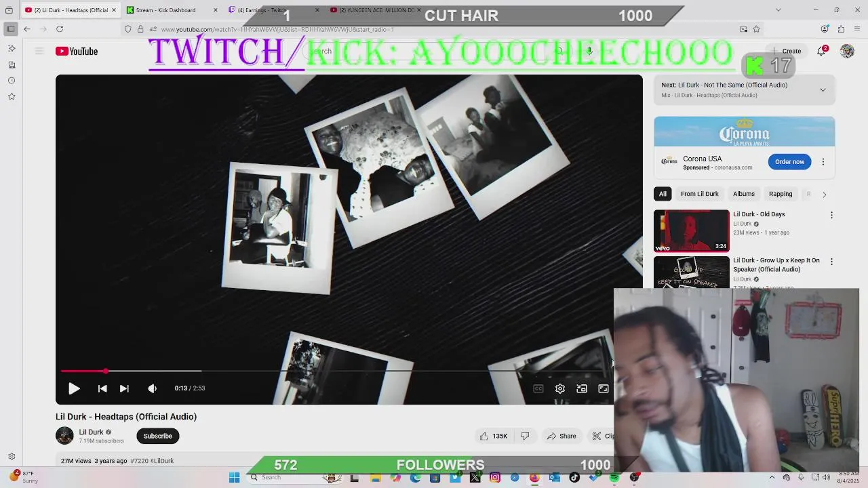Skip to the next video
The image size is (868, 488).
pyautogui.click(x=124, y=388)
